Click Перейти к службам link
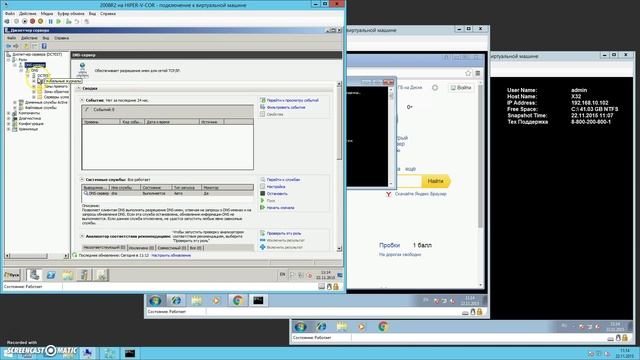Screen dimensions: 640x360 pyautogui.click(x=283, y=180)
